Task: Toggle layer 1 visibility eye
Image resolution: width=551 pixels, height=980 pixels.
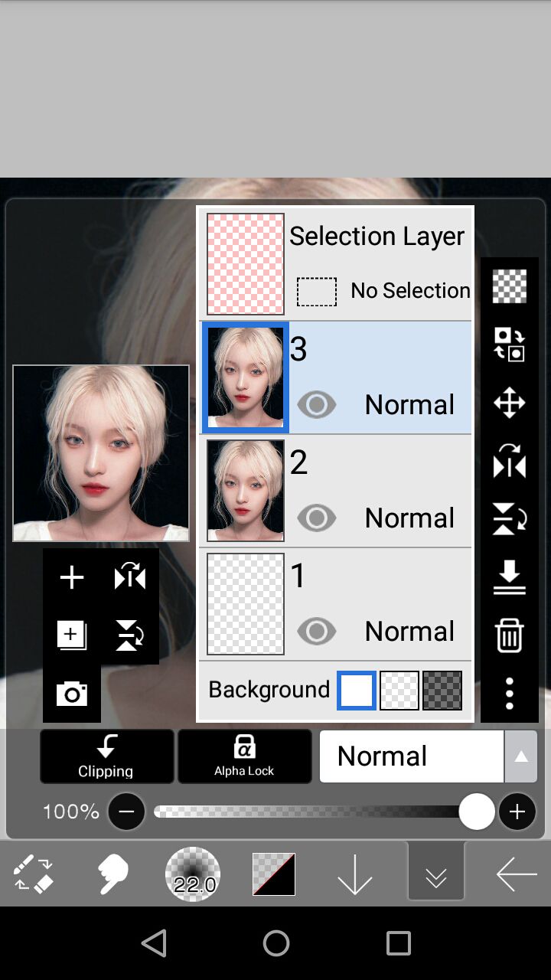Action: coord(316,631)
